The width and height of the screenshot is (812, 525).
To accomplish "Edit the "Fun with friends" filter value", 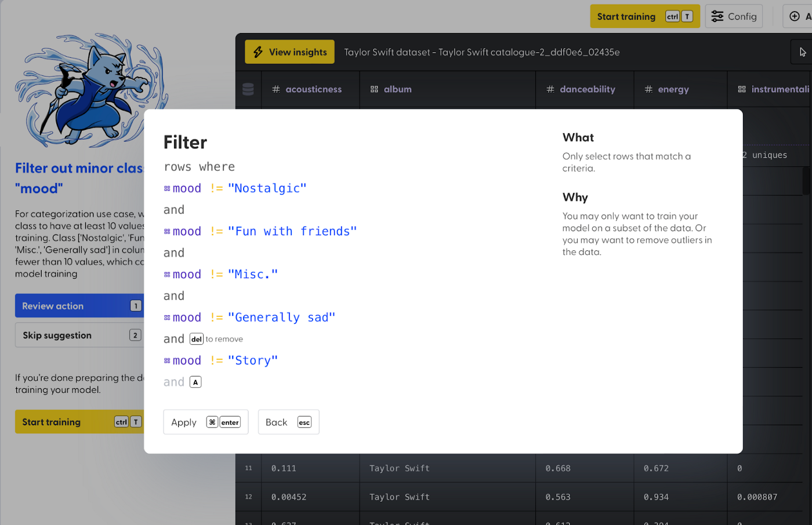I will tap(292, 231).
